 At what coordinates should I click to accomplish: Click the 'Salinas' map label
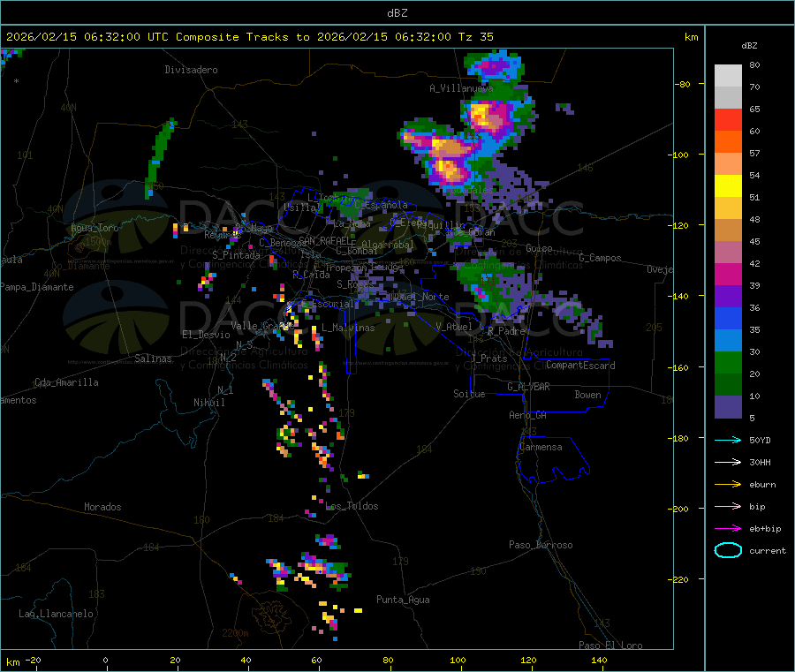(x=153, y=359)
